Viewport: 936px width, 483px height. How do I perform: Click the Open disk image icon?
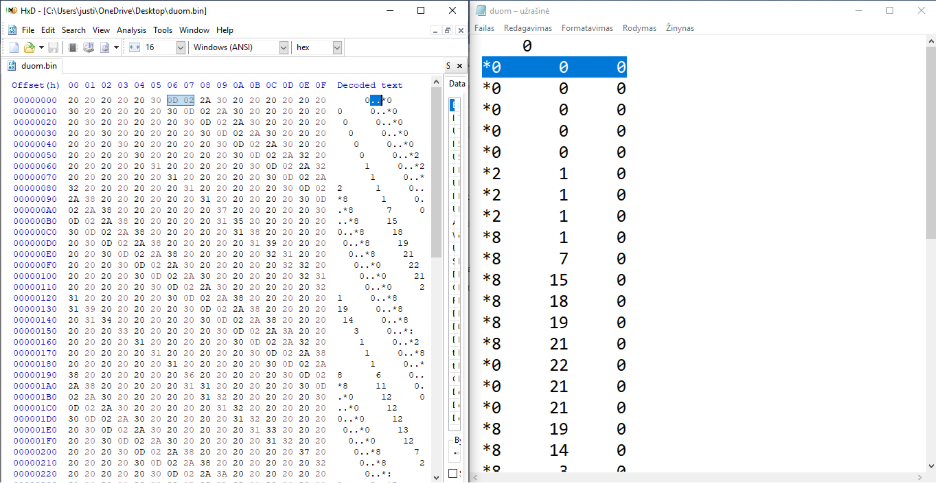pos(104,47)
